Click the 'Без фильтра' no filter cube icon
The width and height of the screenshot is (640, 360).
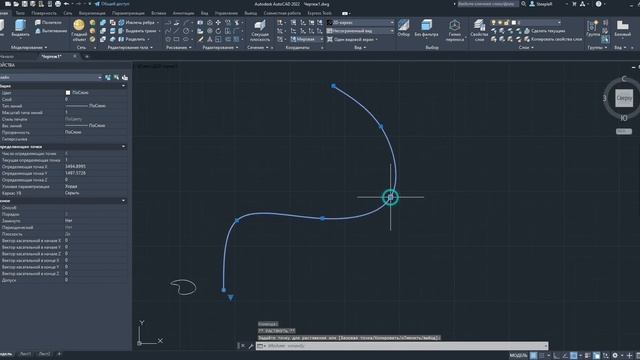pos(426,25)
